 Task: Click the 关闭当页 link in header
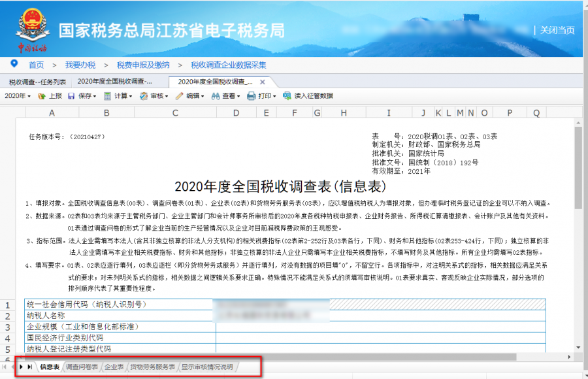click(557, 30)
